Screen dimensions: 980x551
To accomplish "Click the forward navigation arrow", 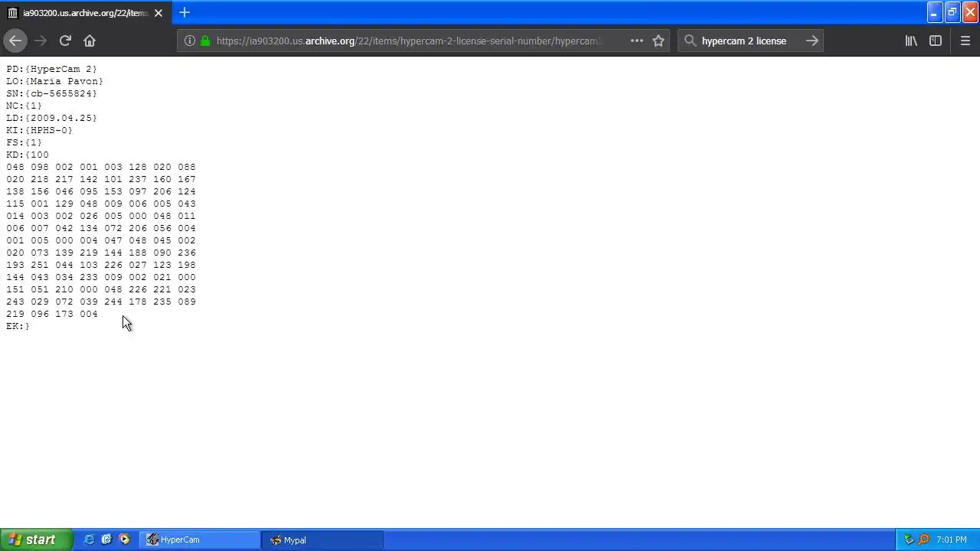I will coord(41,41).
